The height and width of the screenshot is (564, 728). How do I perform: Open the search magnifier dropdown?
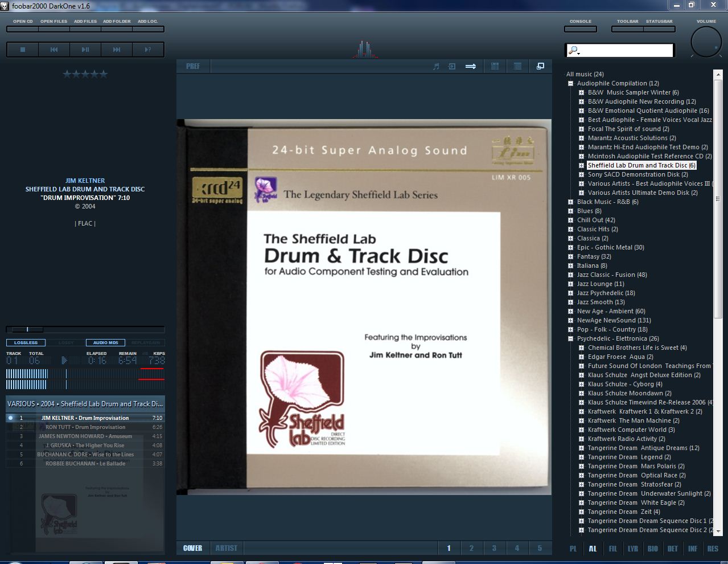(x=574, y=51)
